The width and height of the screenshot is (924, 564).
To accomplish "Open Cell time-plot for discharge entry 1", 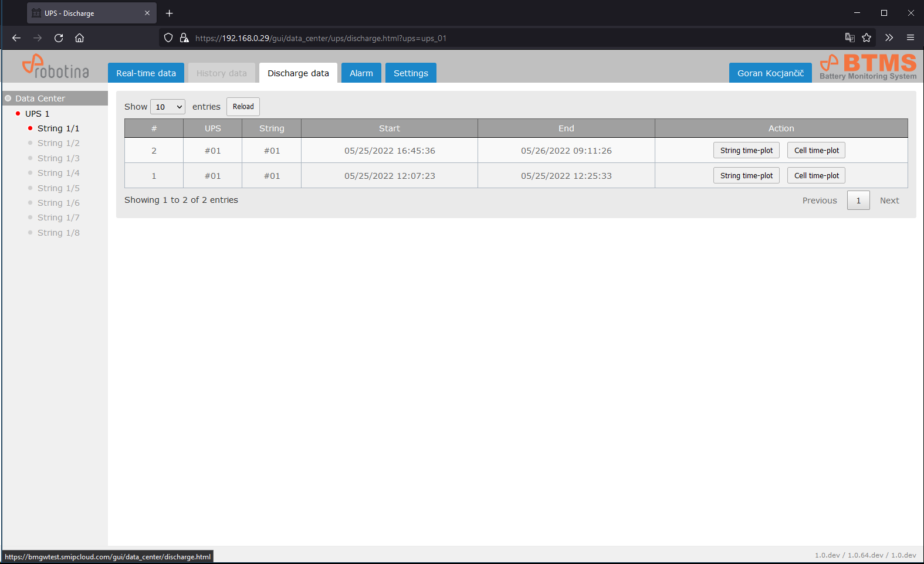I will pos(816,176).
